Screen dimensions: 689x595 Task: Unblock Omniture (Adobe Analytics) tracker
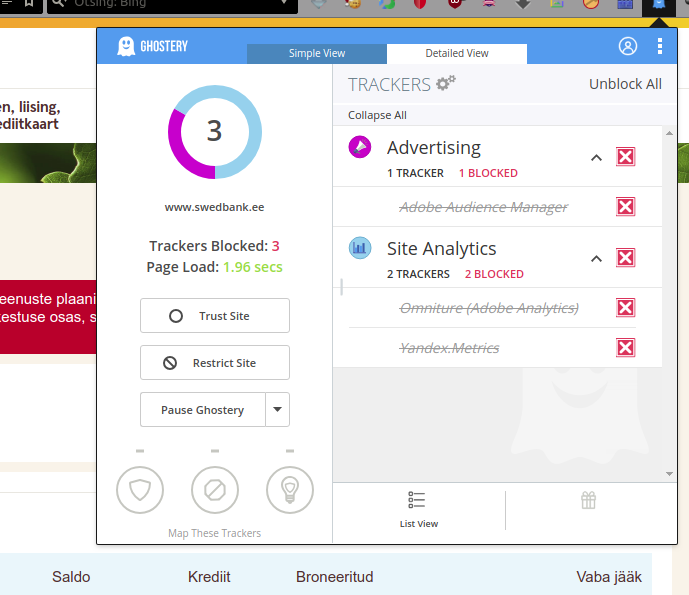click(626, 308)
